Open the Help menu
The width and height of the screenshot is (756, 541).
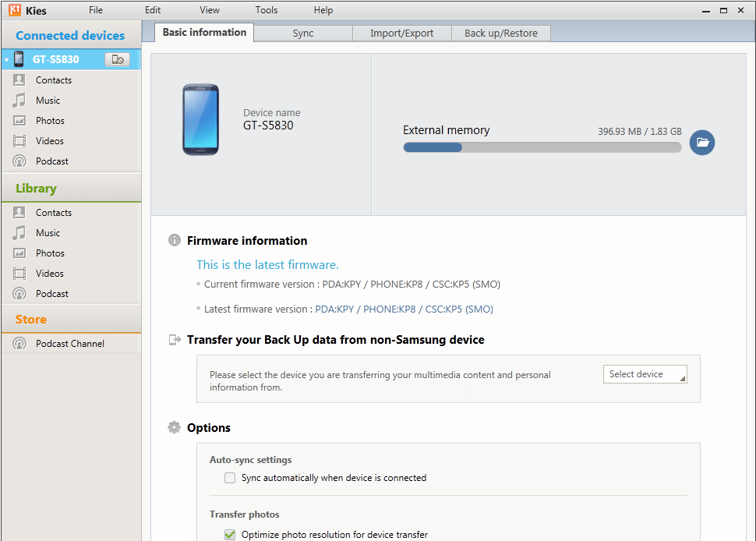[x=323, y=10]
